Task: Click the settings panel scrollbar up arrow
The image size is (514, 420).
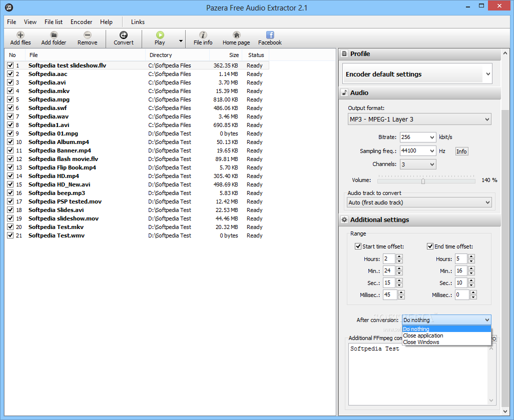Action: (x=505, y=53)
